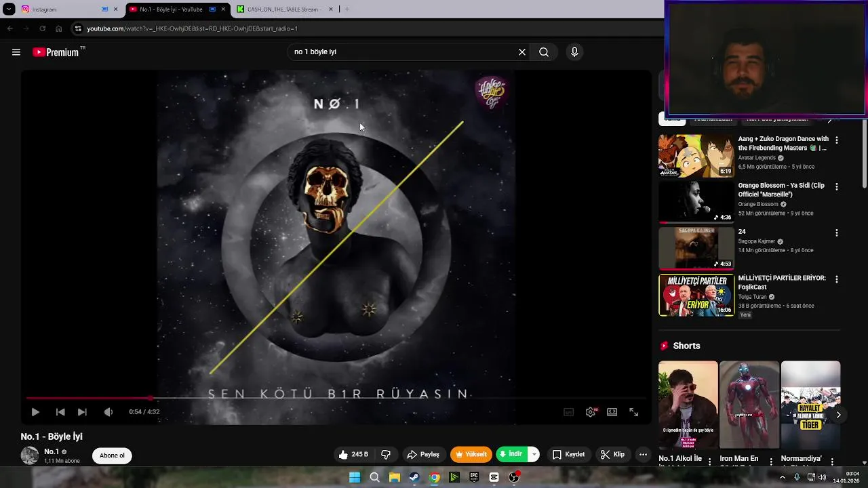Reload the page

tap(42, 28)
